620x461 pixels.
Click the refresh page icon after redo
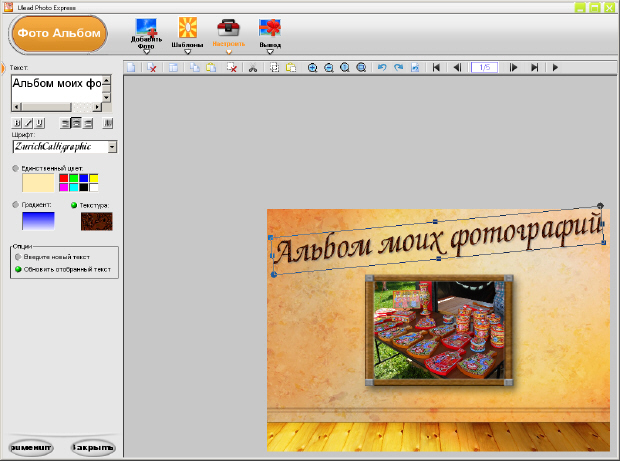coord(415,68)
